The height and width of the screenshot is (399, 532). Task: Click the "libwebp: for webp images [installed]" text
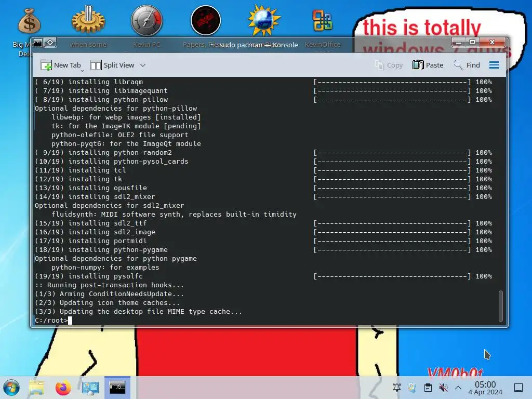pos(126,117)
